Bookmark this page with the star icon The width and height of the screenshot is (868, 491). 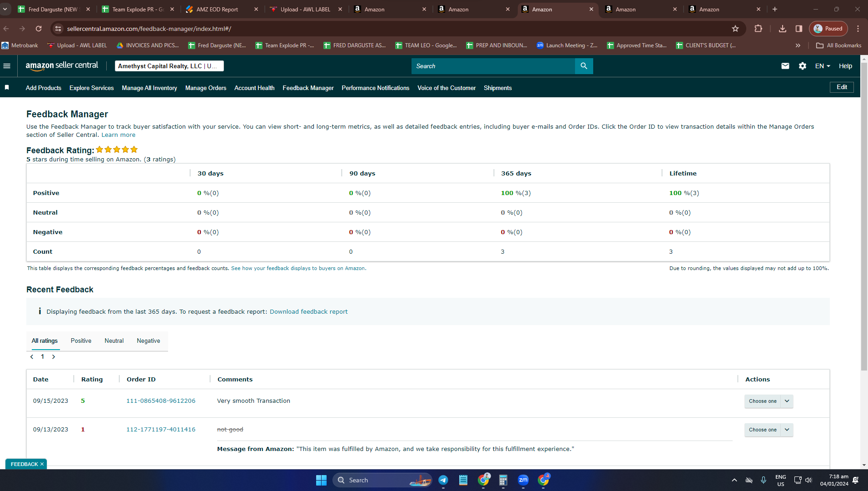pos(735,29)
